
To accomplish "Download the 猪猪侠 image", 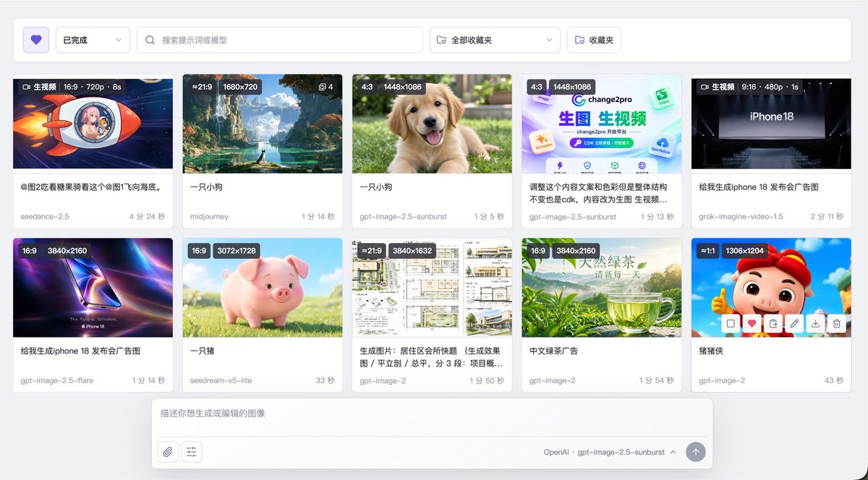I will (x=816, y=324).
